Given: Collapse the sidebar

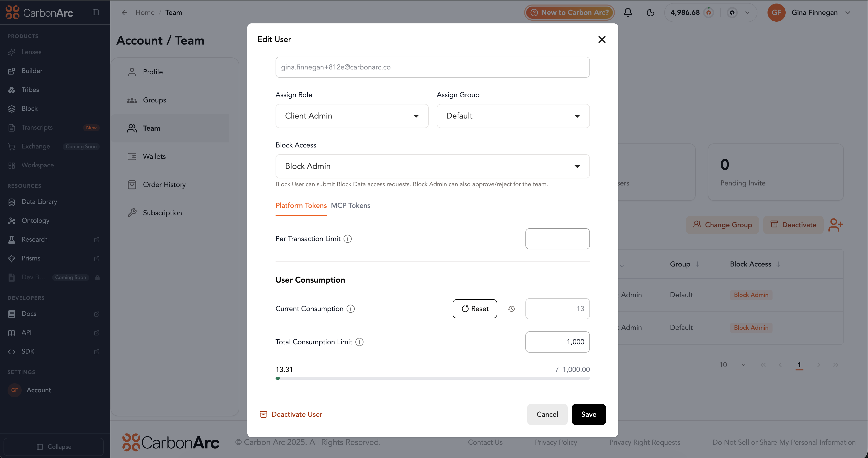Looking at the screenshot, I should tap(54, 447).
